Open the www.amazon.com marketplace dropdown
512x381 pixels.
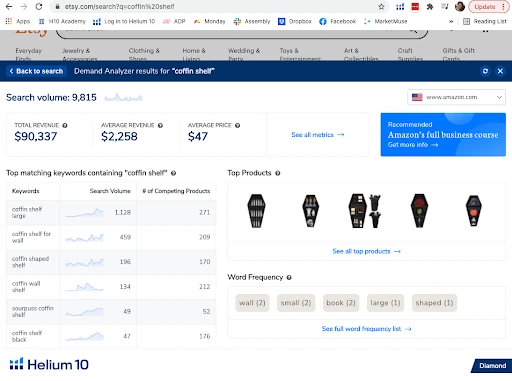[456, 97]
